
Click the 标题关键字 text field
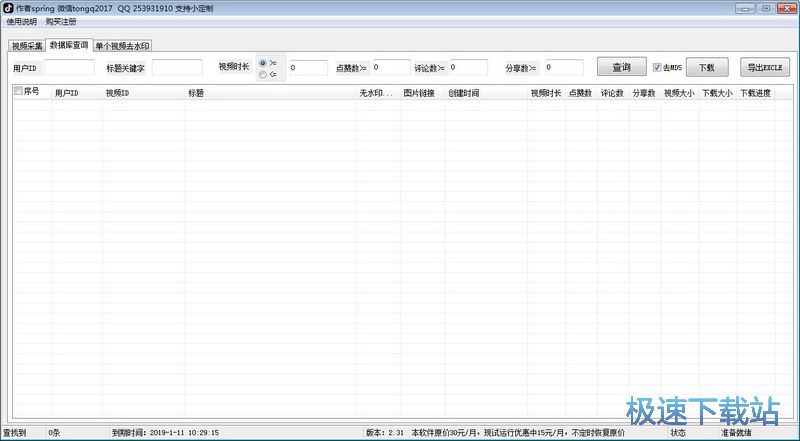(x=177, y=68)
